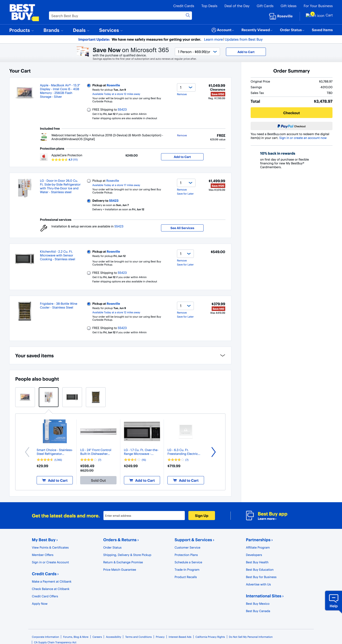Open the Products menu
This screenshot has height=644, width=342.
coord(21,30)
